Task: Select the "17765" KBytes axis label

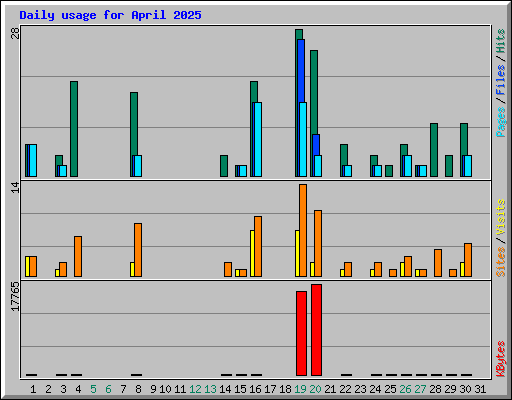Action: [x=15, y=296]
